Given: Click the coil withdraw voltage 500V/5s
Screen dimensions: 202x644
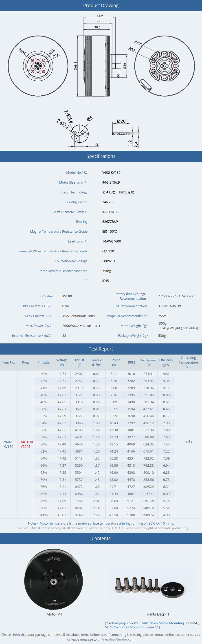Looking at the screenshot, I should [108, 261].
